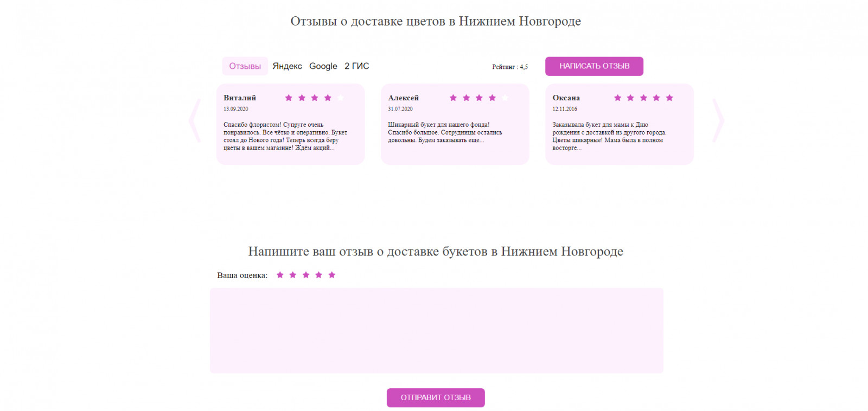Click the first star in Оксана's review

click(617, 98)
